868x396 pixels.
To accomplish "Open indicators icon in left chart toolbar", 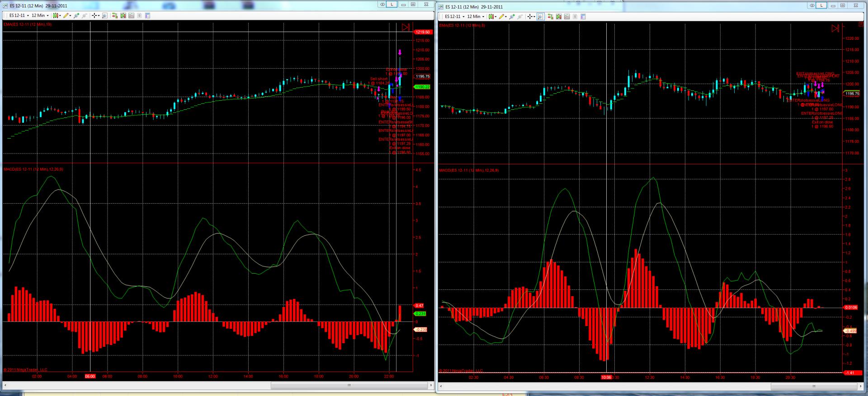I will click(x=123, y=16).
